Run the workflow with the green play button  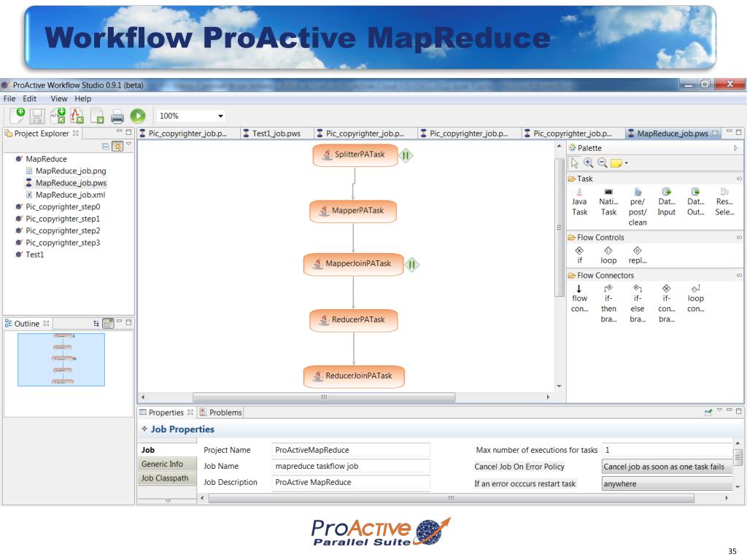[138, 116]
